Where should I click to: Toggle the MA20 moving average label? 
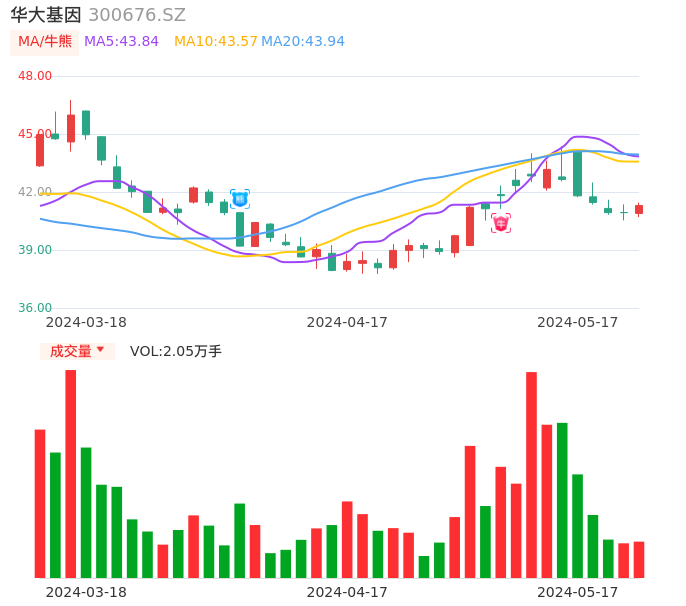click(x=303, y=42)
